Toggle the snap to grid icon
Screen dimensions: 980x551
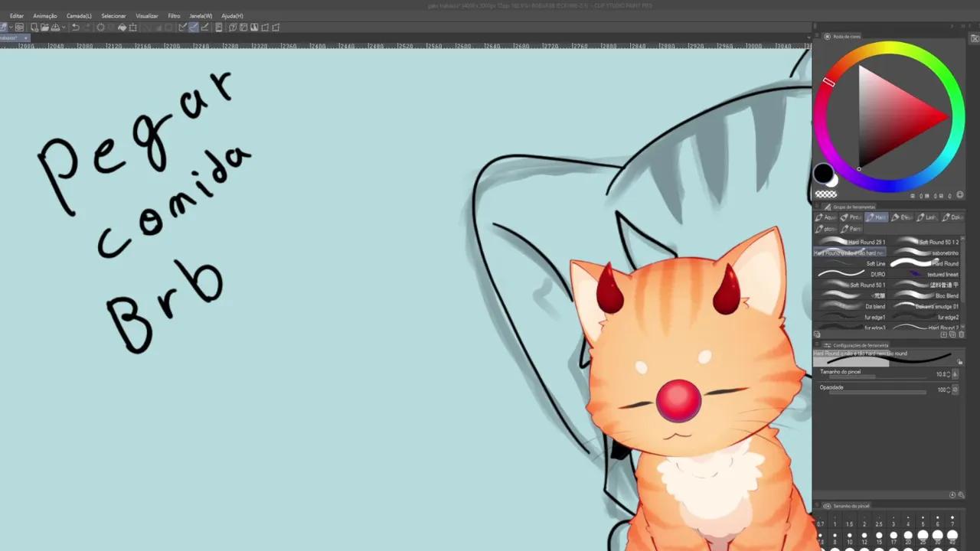204,28
